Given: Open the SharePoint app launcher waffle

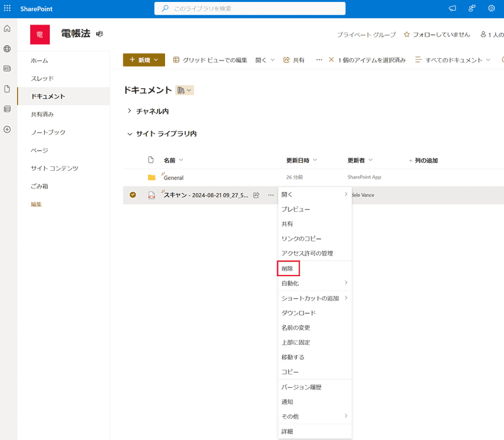Looking at the screenshot, I should point(8,8).
